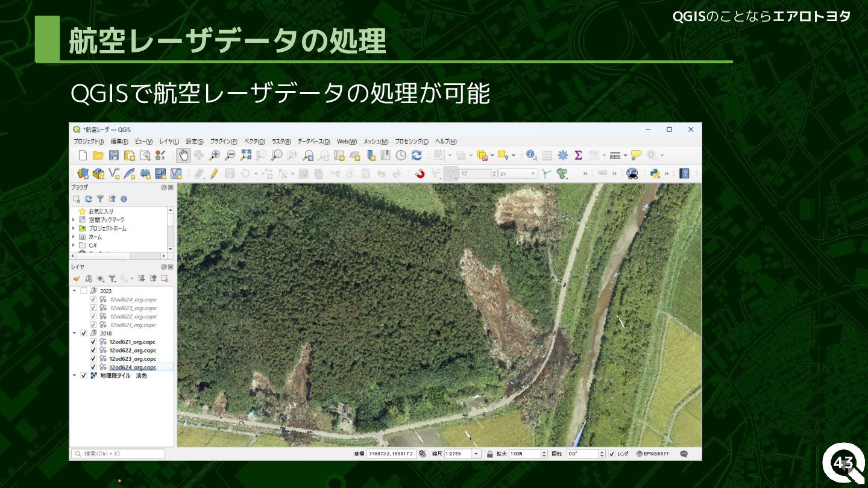Uncheck layer 12od621_org.copc under 2018

tap(93, 342)
